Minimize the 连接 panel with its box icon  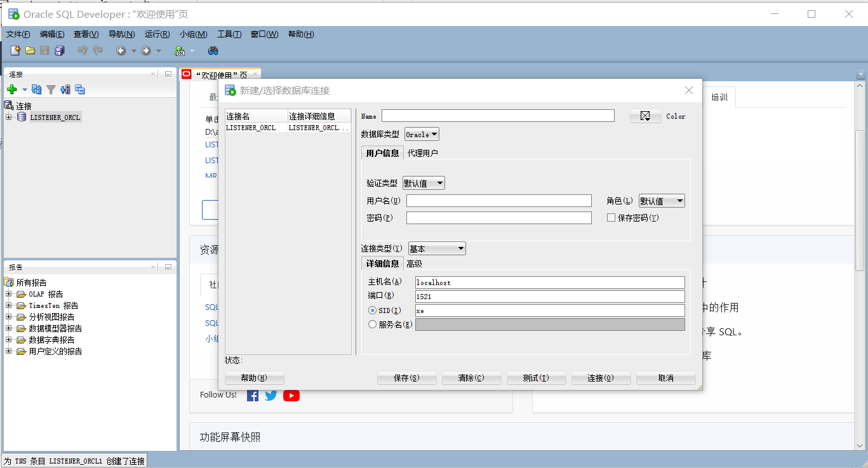tap(168, 74)
